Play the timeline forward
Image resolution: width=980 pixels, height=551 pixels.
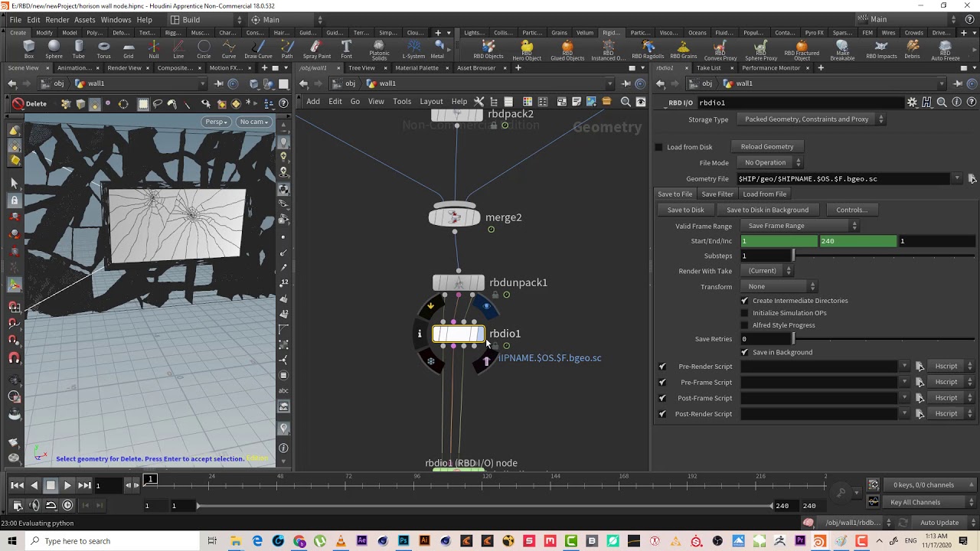coord(67,485)
